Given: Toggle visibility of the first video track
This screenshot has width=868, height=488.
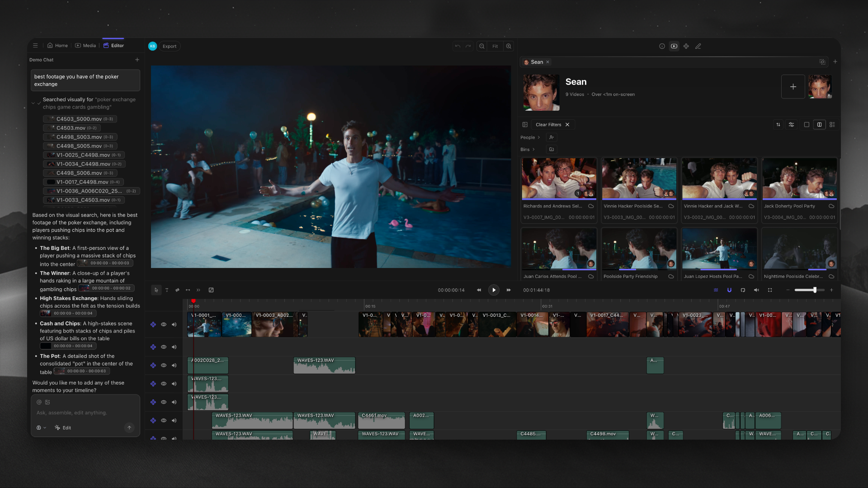Looking at the screenshot, I should [164, 324].
